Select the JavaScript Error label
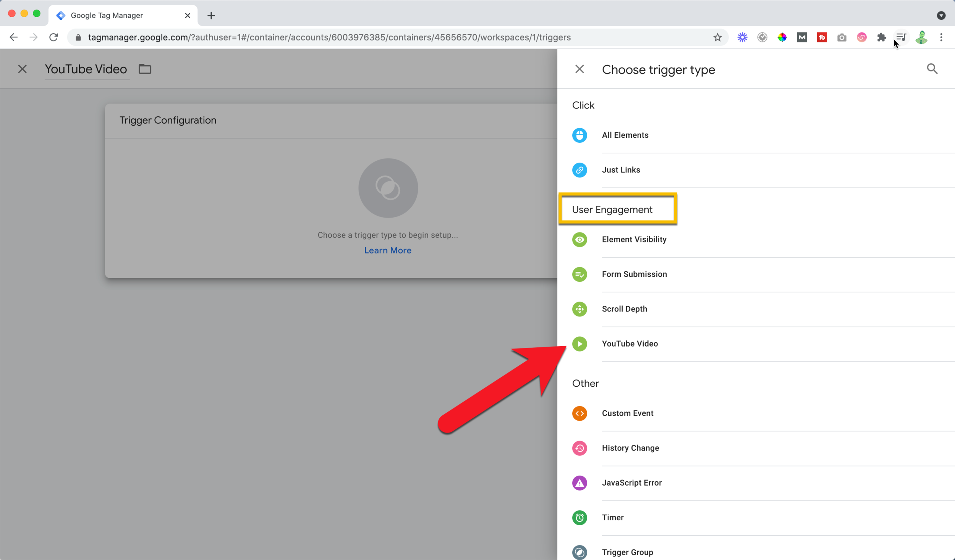The height and width of the screenshot is (560, 955). pos(631,483)
